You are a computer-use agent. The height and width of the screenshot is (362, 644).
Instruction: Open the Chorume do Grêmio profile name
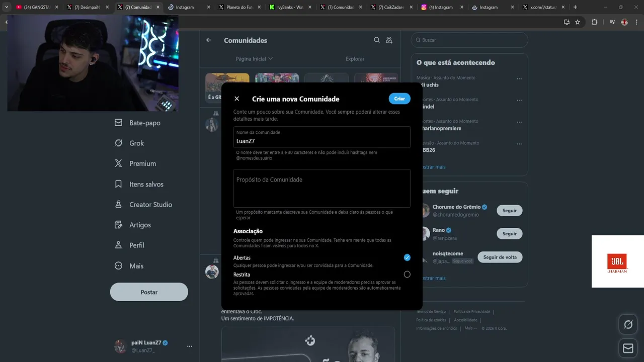[x=456, y=207]
